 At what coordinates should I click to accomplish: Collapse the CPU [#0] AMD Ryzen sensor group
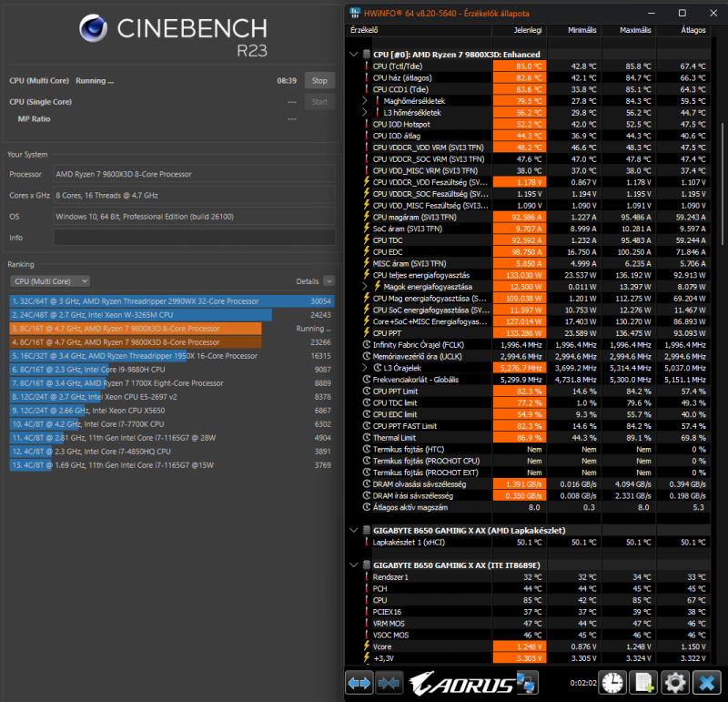pos(354,55)
